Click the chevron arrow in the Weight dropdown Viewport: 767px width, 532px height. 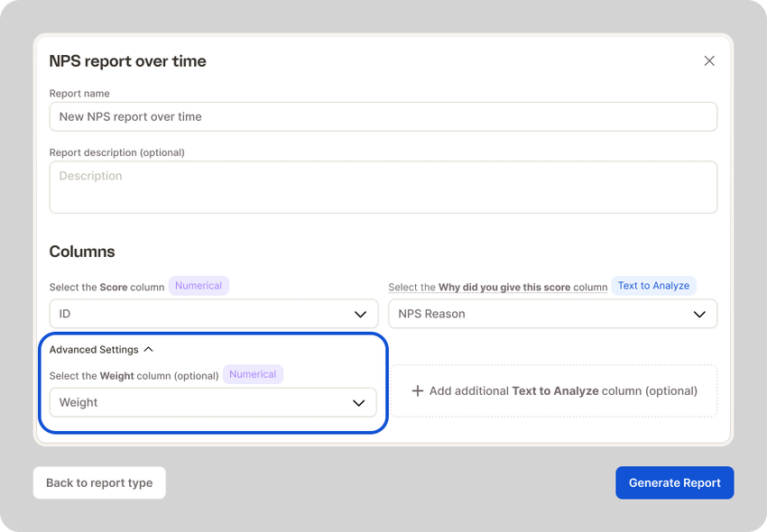click(358, 402)
